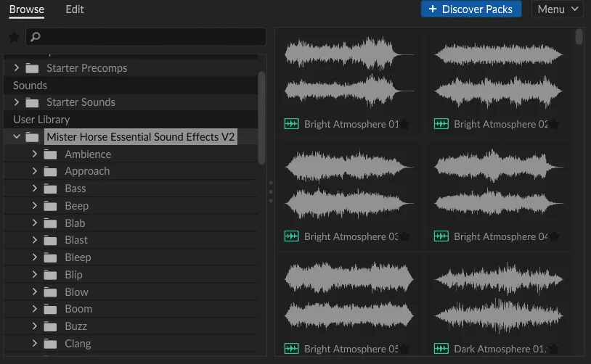Favorite Bright Atmosphere 03 with its star

404,236
